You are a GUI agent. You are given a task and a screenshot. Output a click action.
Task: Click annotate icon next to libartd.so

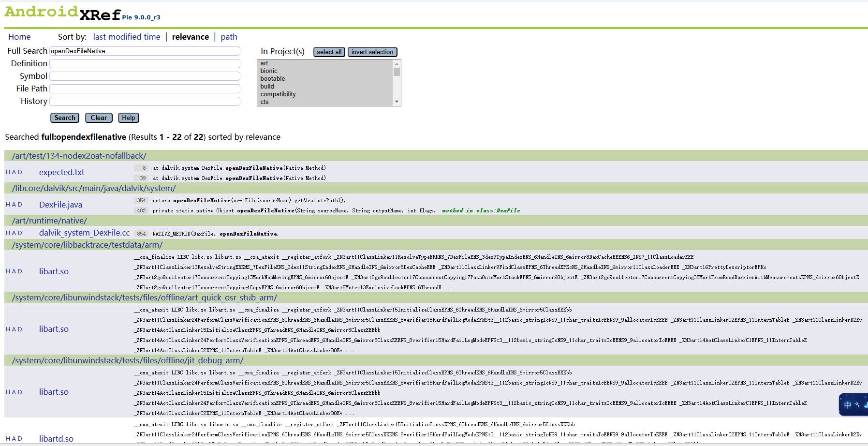coord(14,438)
